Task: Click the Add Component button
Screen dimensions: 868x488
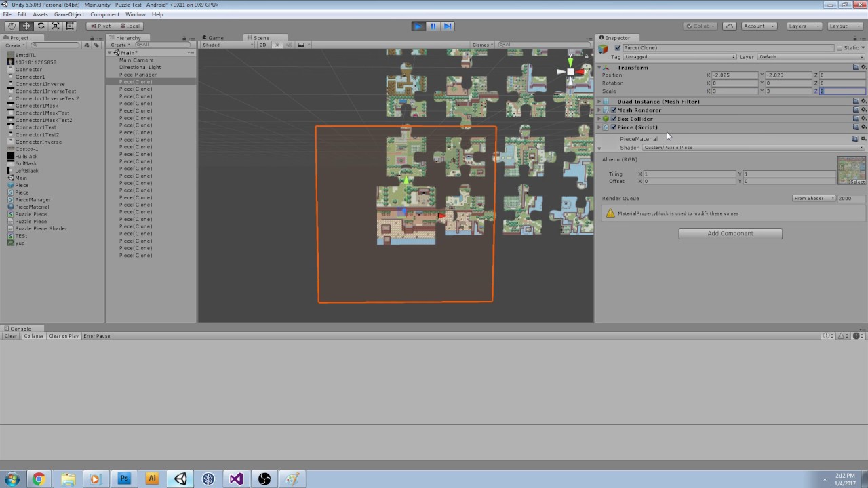Action: tap(730, 233)
